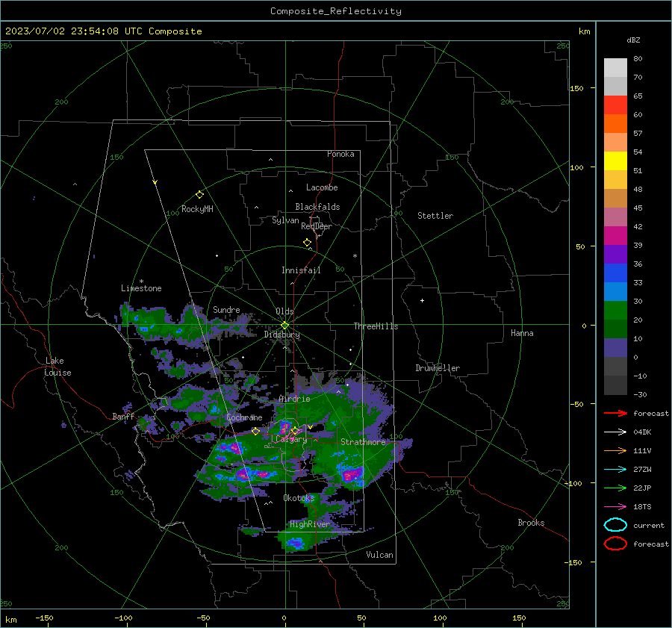Select the Vulcan label
Viewport: 672px width, 628px height.
point(380,555)
